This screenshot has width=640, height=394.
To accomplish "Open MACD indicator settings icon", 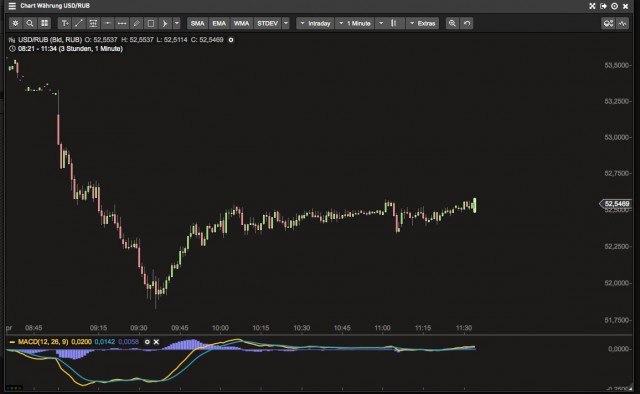I will tap(147, 342).
